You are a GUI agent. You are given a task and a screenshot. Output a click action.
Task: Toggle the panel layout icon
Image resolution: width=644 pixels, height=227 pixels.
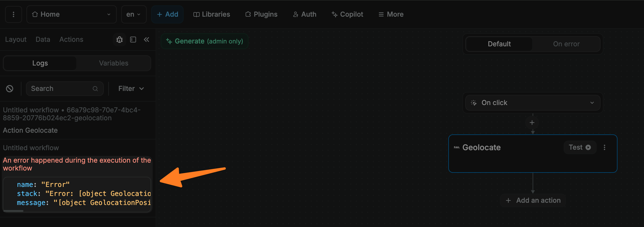coord(133,40)
